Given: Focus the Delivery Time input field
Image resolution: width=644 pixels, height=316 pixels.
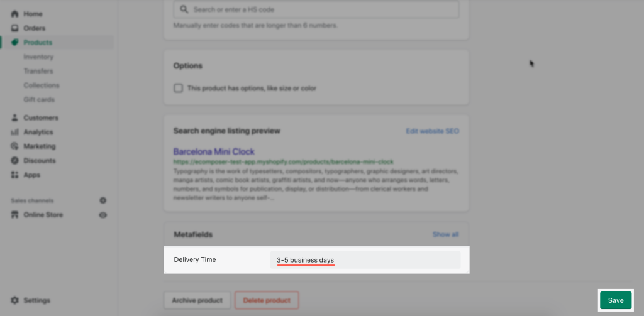Looking at the screenshot, I should (x=365, y=260).
